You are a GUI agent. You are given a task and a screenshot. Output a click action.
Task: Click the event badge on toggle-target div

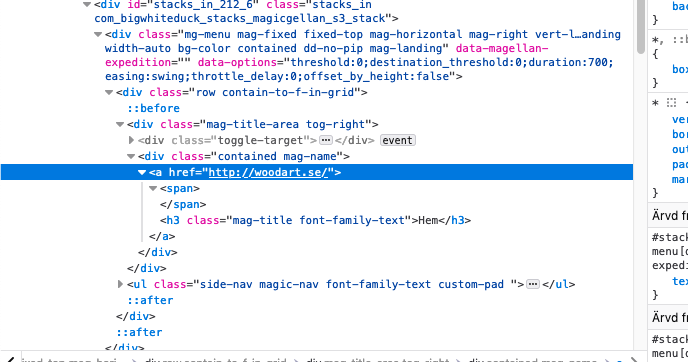tap(398, 140)
